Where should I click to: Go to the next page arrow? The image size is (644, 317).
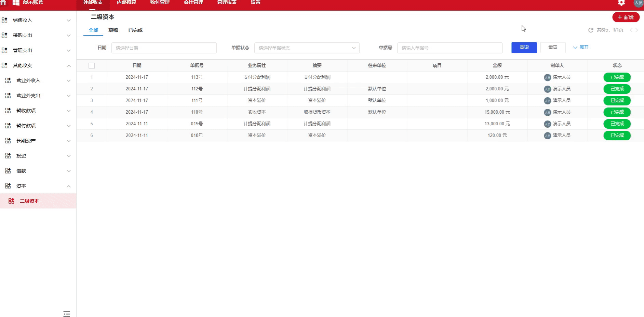(637, 30)
